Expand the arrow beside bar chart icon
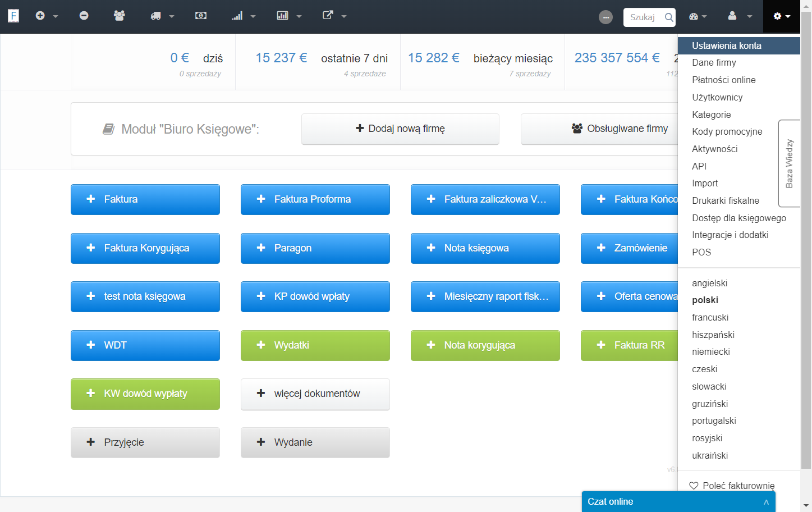Screen dimensions: 812x512 coord(299,17)
